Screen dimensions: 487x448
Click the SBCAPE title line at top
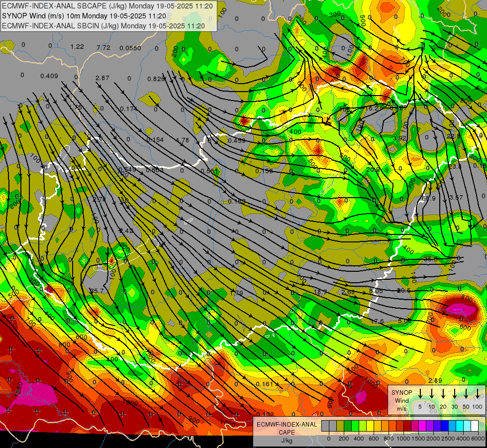click(107, 6)
